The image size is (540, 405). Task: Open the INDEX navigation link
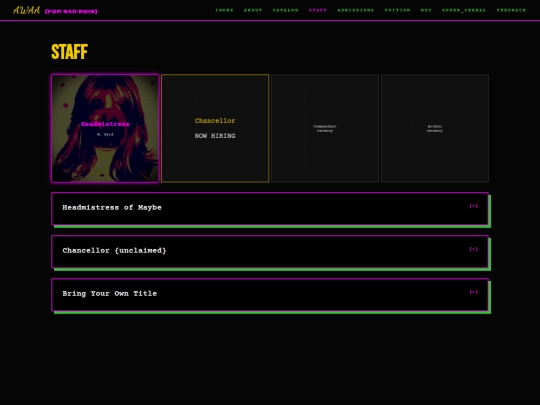click(224, 10)
